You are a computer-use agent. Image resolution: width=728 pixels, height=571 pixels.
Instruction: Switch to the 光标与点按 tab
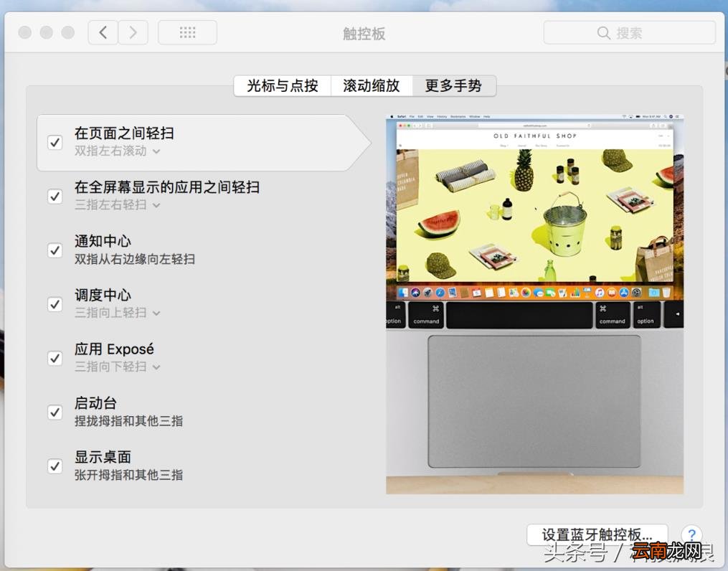(x=283, y=86)
